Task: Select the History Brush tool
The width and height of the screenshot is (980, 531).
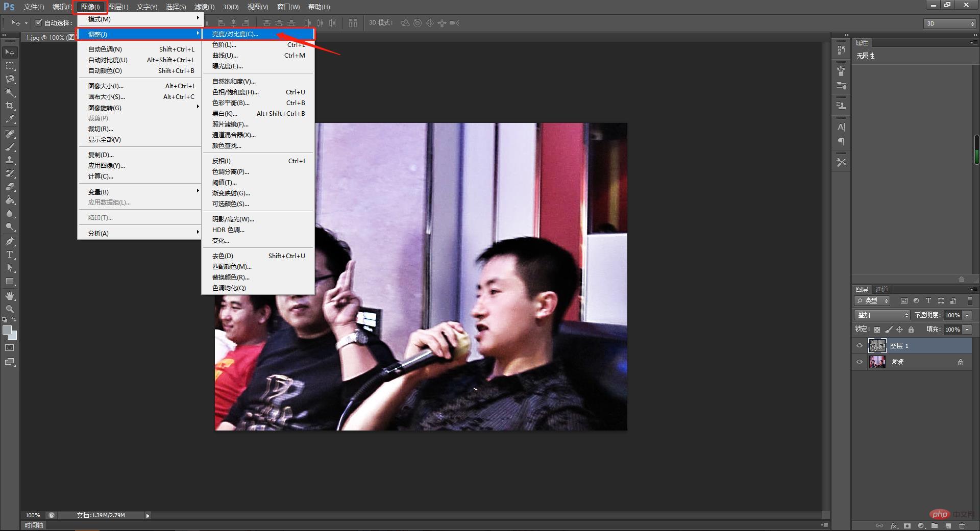Action: (10, 173)
